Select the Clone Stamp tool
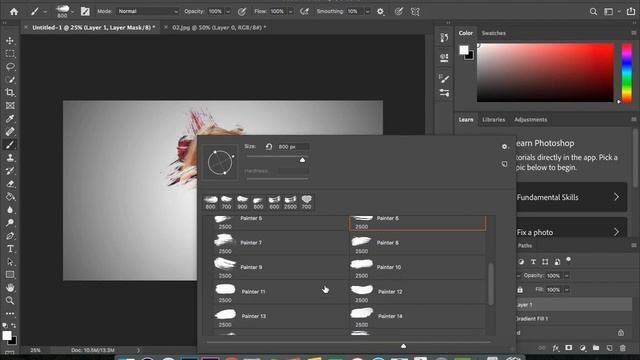This screenshot has width=640, height=360. [10, 158]
